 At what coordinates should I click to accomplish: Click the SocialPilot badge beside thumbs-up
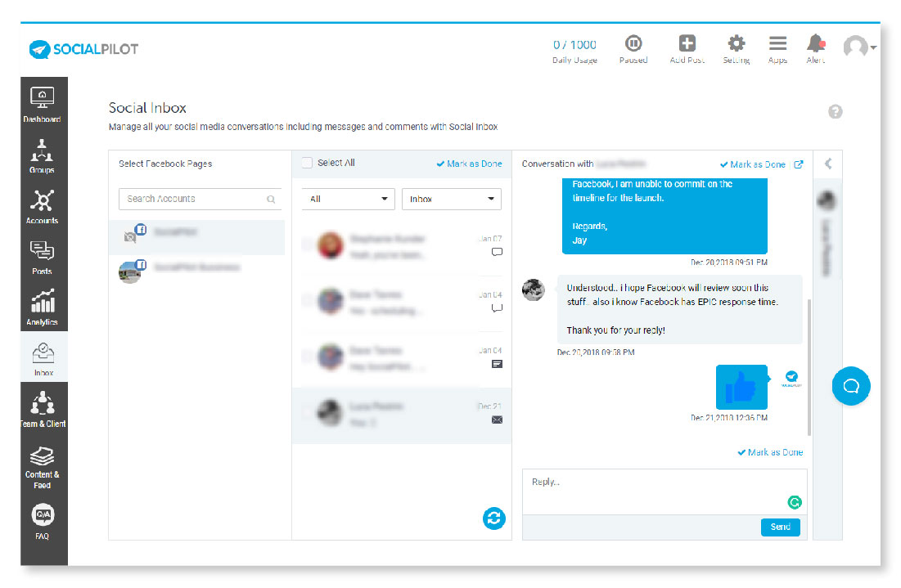point(791,378)
